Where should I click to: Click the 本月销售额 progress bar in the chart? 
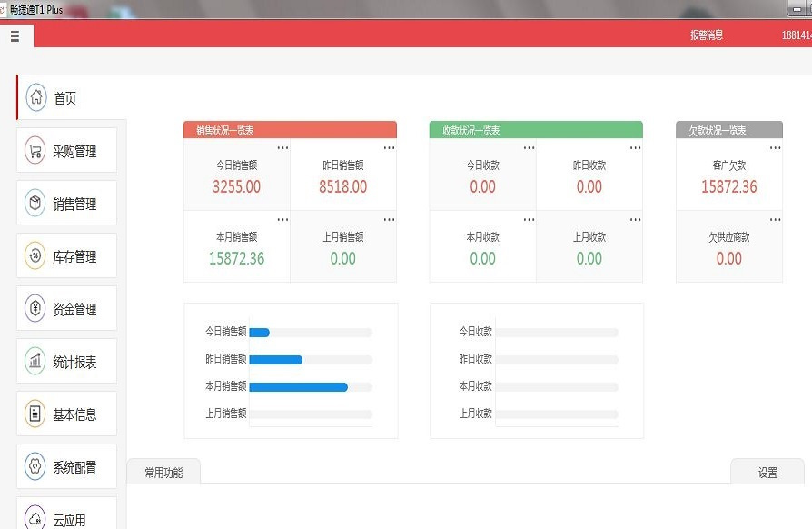click(x=311, y=387)
